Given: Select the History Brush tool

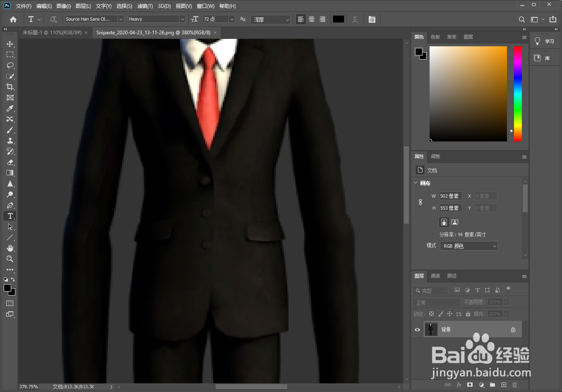Looking at the screenshot, I should 10,151.
